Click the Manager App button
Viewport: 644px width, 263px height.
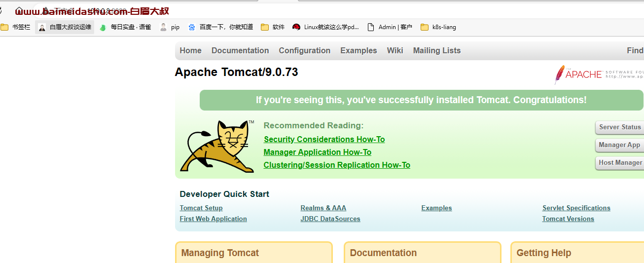click(x=619, y=145)
